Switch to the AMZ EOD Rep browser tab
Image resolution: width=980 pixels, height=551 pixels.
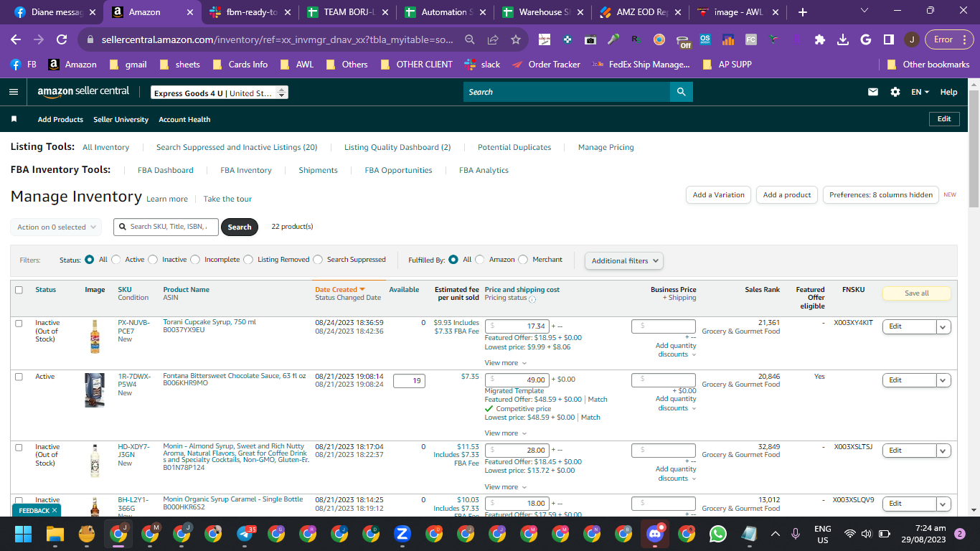click(x=640, y=12)
